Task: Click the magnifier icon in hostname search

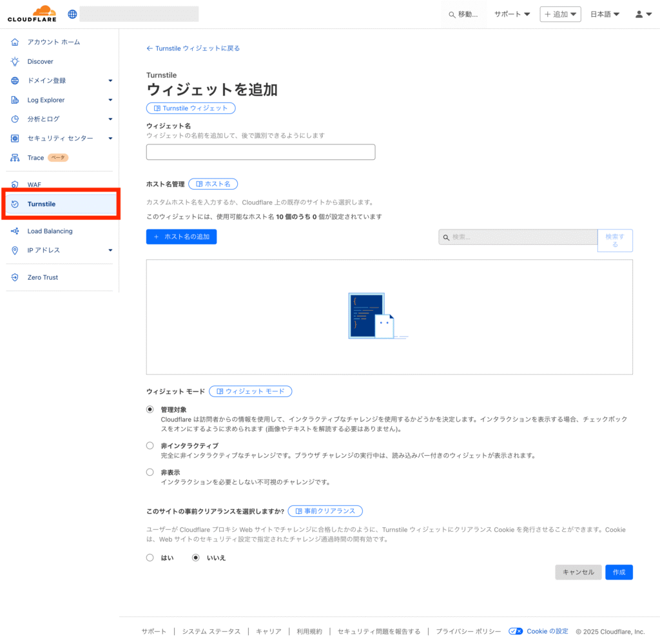Action: click(446, 237)
